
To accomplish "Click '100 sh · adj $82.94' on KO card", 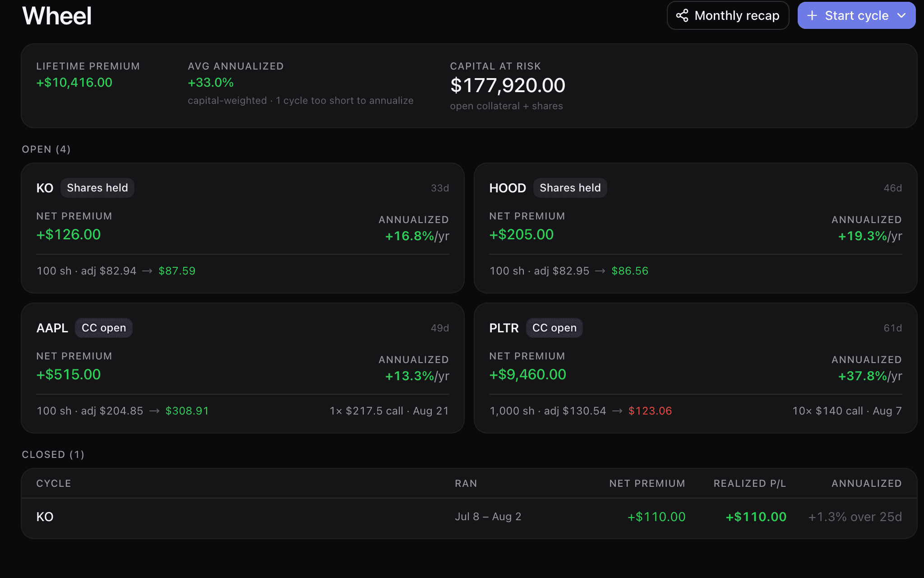I will coord(87,271).
